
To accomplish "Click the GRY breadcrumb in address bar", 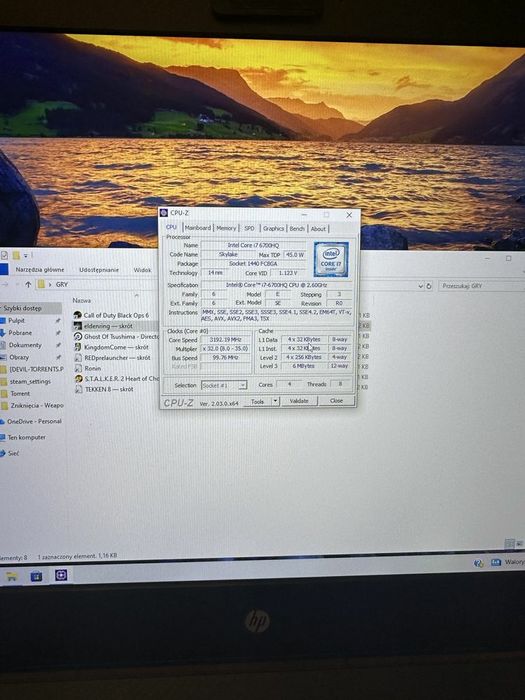I will point(62,284).
